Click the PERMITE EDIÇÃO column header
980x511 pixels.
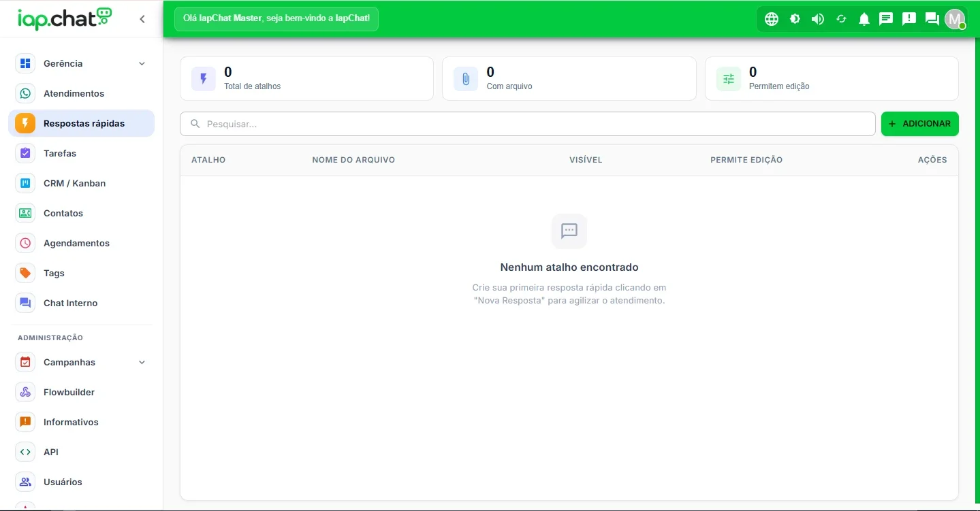point(746,160)
